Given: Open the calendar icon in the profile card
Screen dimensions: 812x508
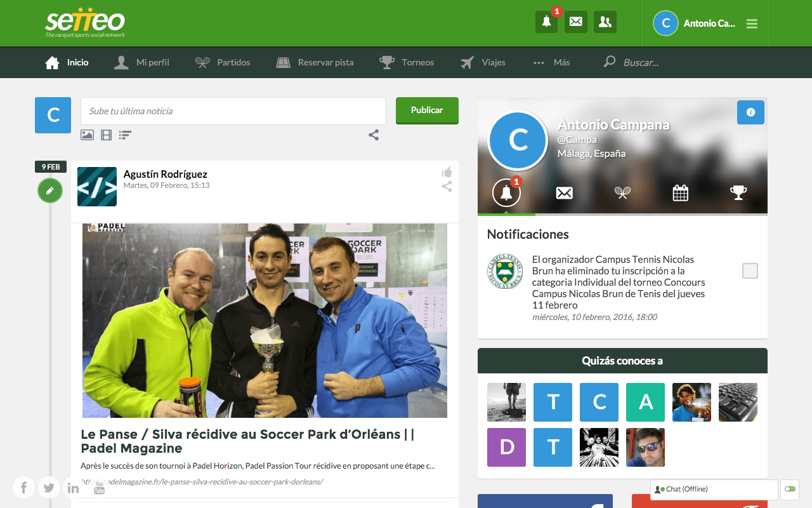Looking at the screenshot, I should click(680, 192).
